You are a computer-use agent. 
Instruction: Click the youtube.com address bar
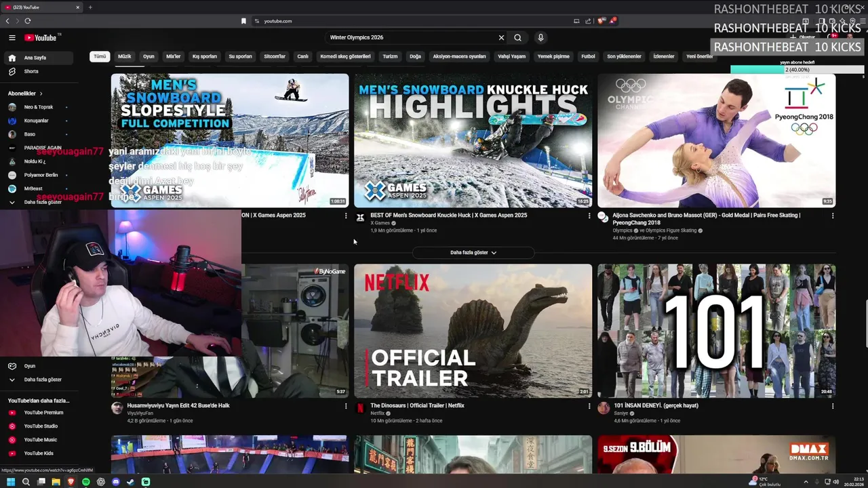(414, 21)
